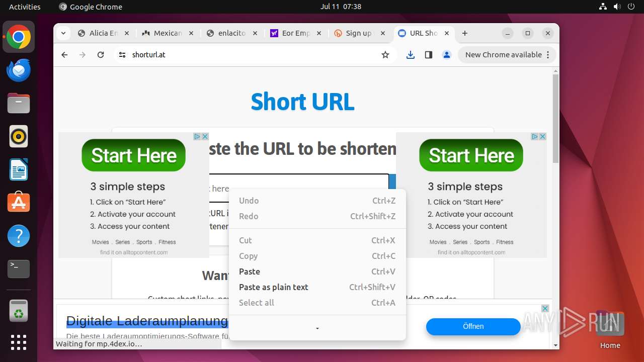Viewport: 644px width, 362px height.
Task: Launch Thunderbird mail from the dock
Action: pos(19,70)
